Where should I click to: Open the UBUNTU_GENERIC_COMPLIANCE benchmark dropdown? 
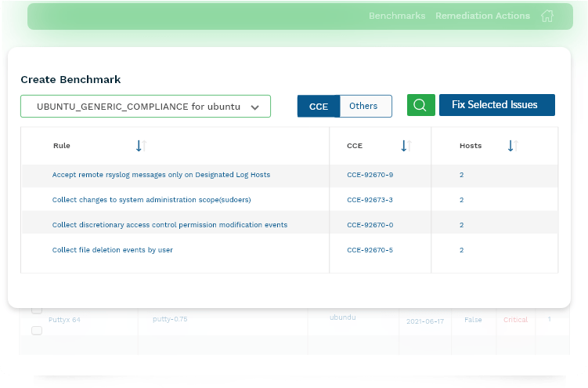pos(146,106)
